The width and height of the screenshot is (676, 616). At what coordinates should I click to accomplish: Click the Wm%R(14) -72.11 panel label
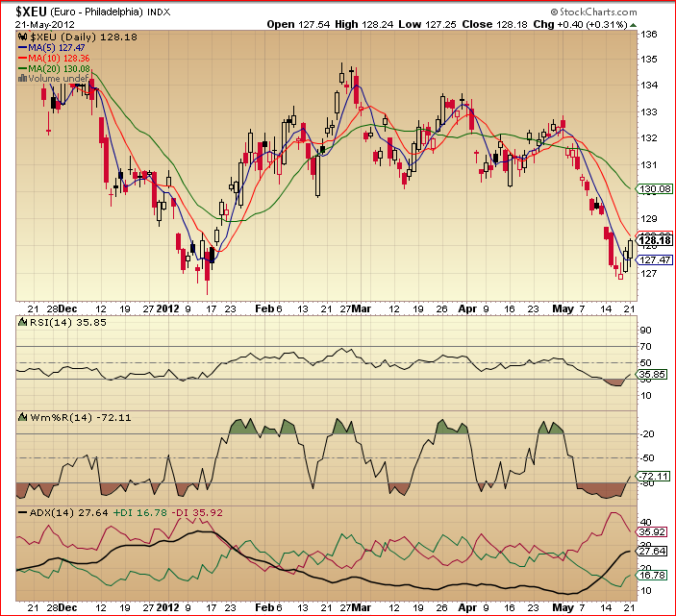pyautogui.click(x=81, y=418)
